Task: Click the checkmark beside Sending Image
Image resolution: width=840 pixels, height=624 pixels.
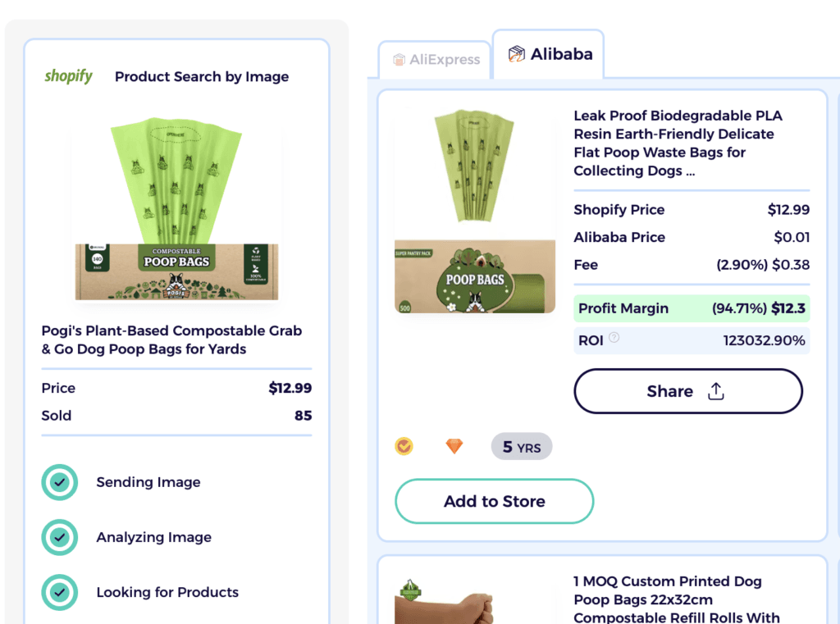Action: click(58, 482)
